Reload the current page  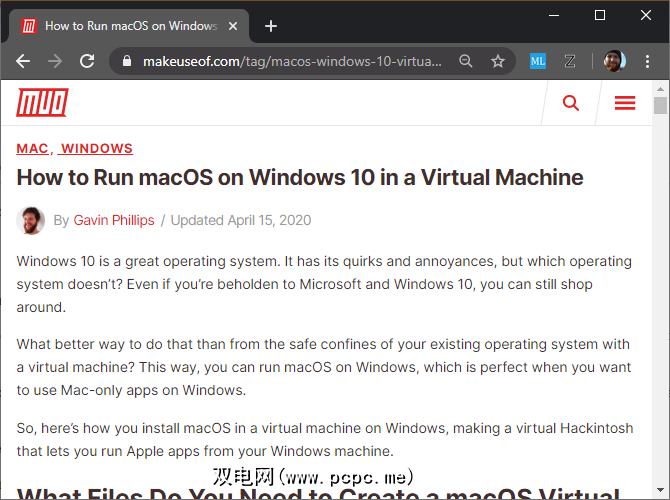87,61
